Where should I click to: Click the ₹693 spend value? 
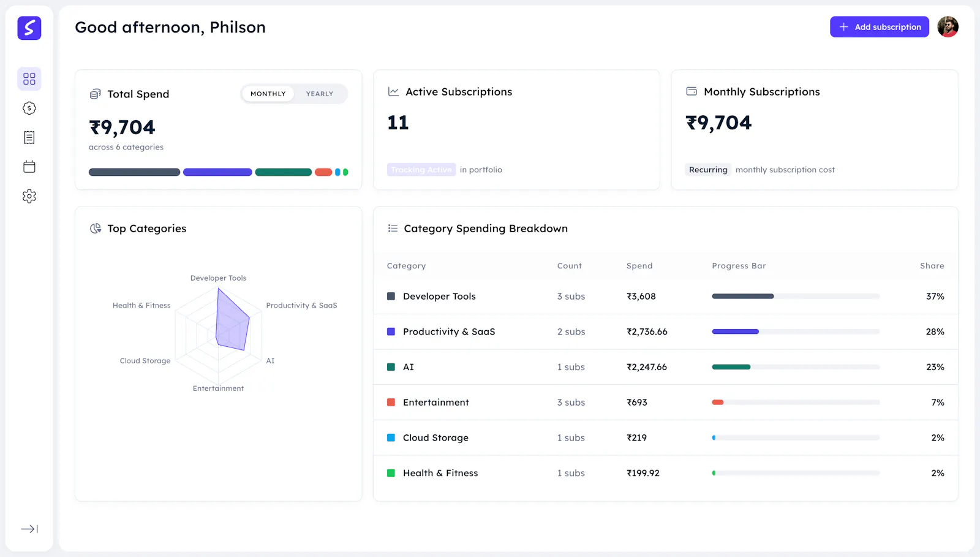[637, 403]
